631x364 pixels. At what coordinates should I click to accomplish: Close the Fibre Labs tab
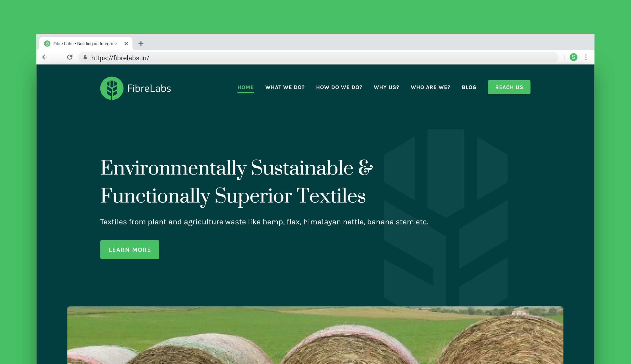(126, 44)
